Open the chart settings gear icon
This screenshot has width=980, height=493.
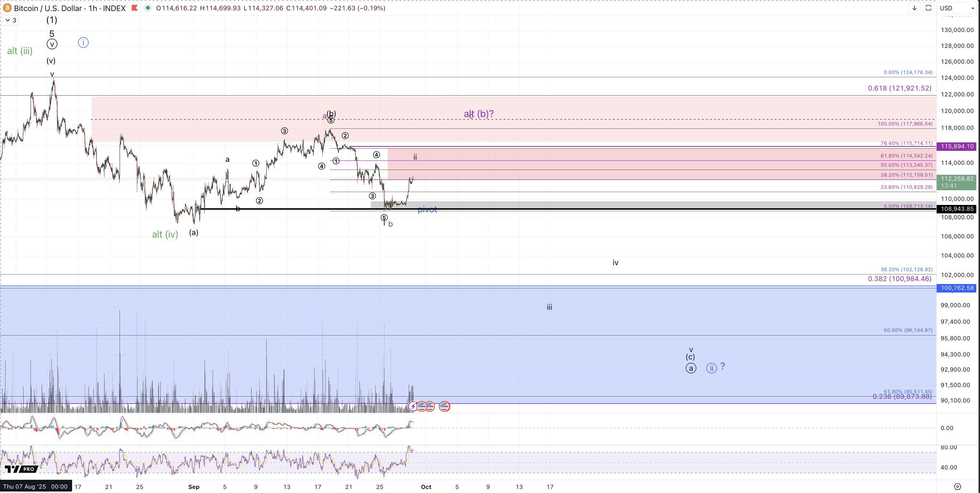pyautogui.click(x=957, y=486)
